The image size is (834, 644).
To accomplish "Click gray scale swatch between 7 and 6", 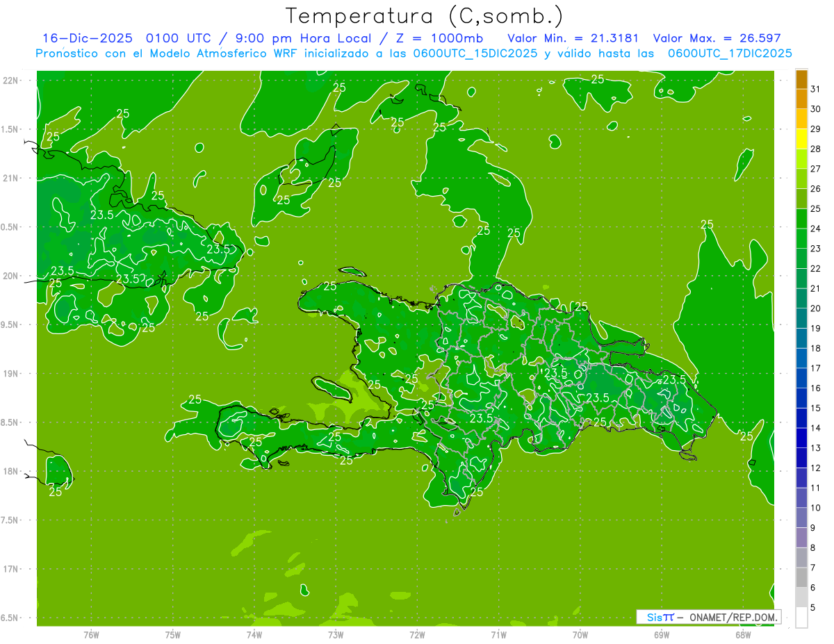I will 801,577.
